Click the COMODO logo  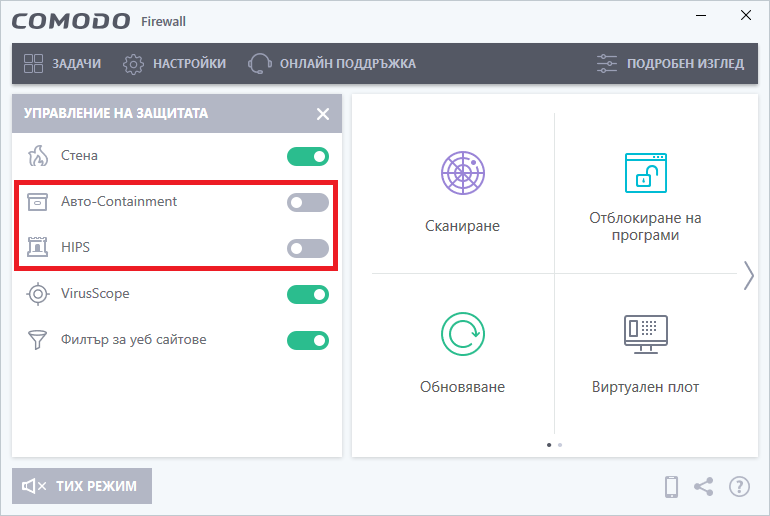click(71, 21)
